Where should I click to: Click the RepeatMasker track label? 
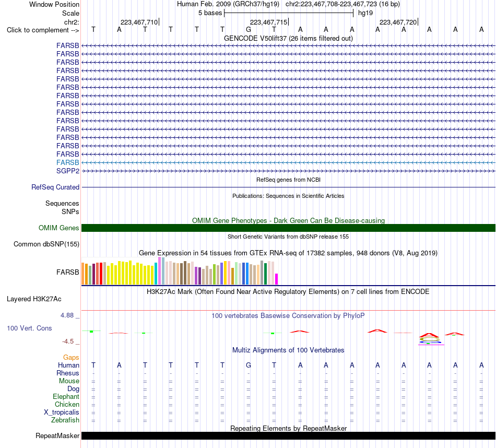(x=57, y=435)
